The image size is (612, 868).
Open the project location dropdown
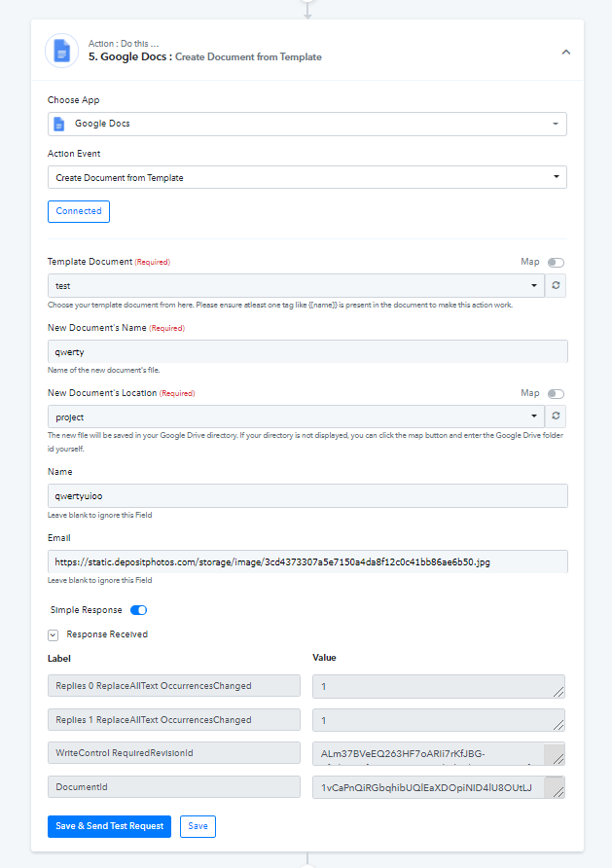tap(296, 416)
